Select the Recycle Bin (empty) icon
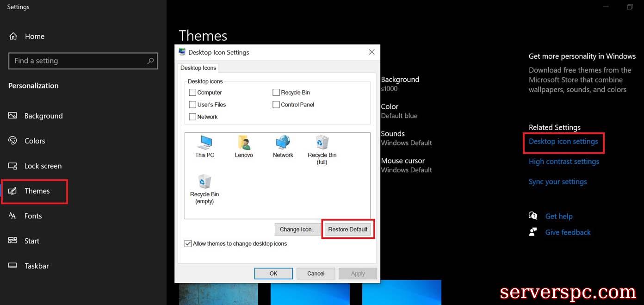This screenshot has width=644, height=305. (x=204, y=182)
